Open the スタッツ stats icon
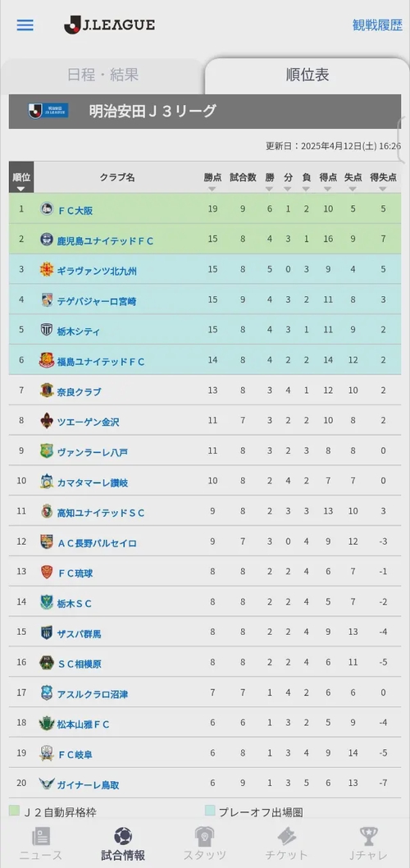The width and height of the screenshot is (410, 868). tap(204, 835)
